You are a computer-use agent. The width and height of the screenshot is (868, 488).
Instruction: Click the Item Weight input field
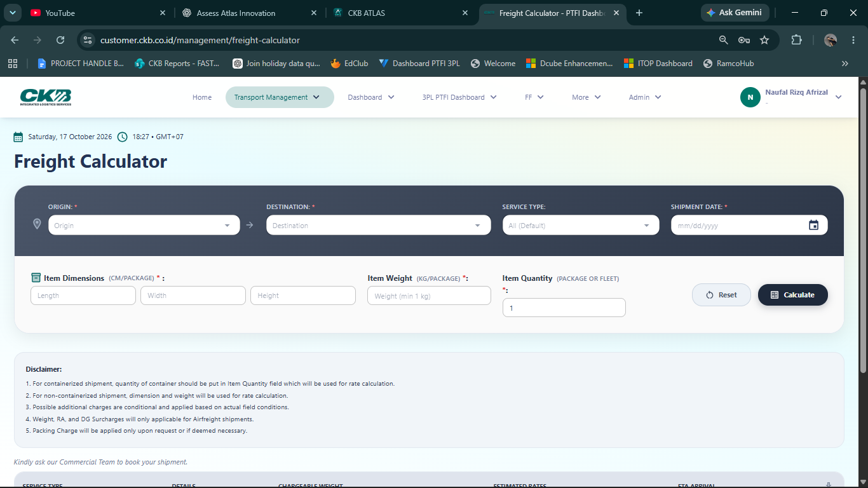click(429, 295)
